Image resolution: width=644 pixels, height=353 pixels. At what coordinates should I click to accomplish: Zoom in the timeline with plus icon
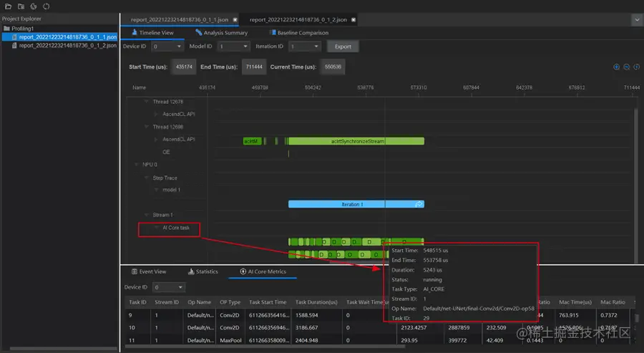(616, 67)
